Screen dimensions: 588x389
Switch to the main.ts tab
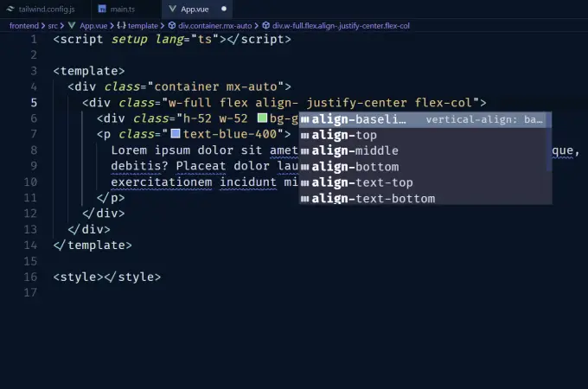point(115,9)
